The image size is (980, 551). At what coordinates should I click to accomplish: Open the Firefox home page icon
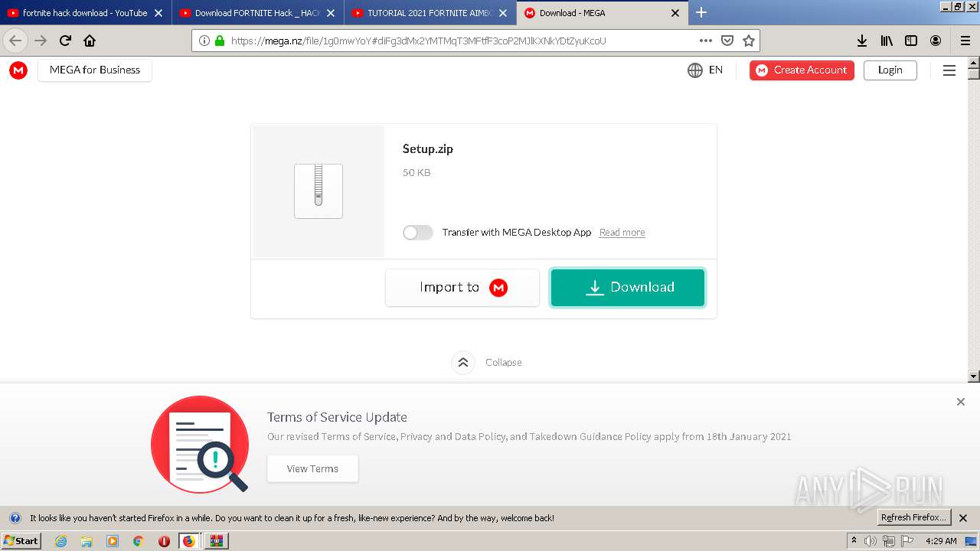click(90, 41)
